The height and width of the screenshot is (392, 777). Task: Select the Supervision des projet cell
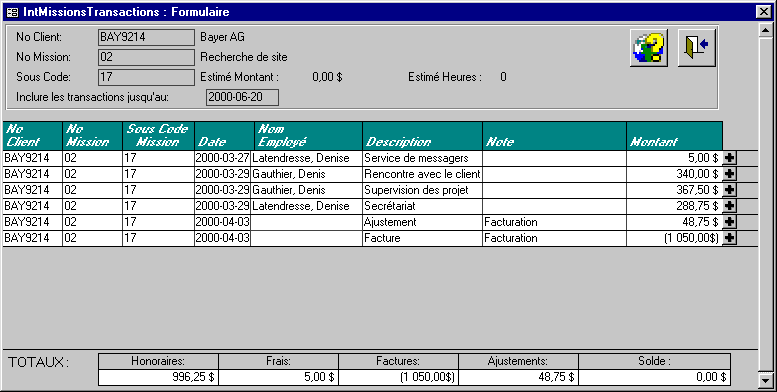click(x=422, y=190)
